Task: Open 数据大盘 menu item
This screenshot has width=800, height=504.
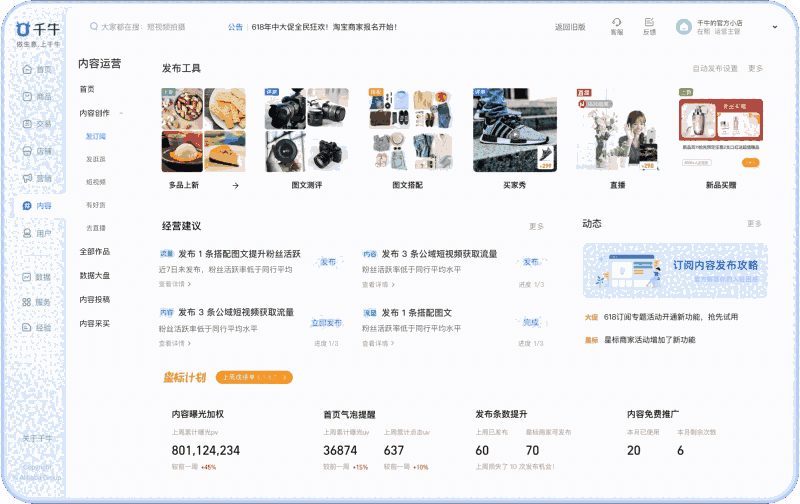Action: (95, 275)
